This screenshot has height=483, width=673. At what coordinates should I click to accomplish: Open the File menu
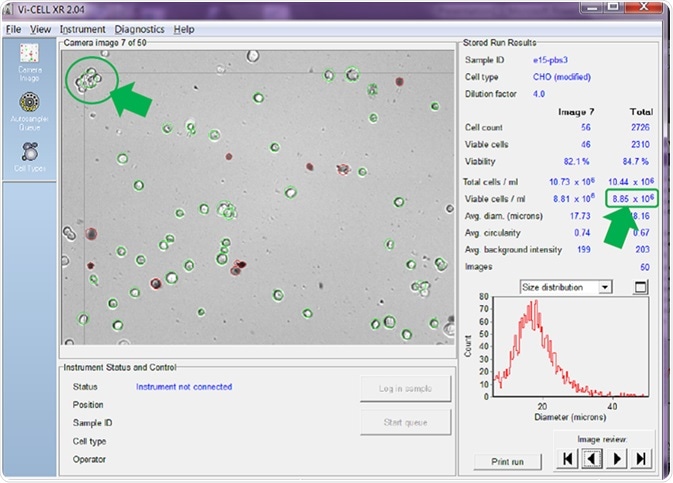tap(14, 29)
